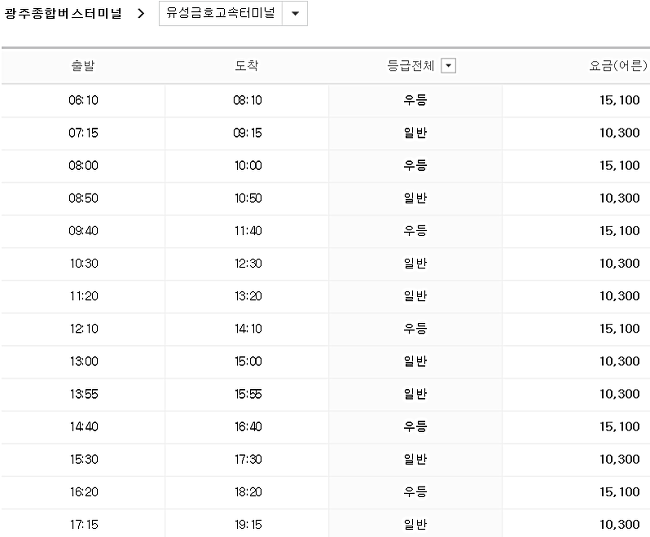650x537 pixels.
Task: Select the 13:55 departure time
Action: coord(84,394)
